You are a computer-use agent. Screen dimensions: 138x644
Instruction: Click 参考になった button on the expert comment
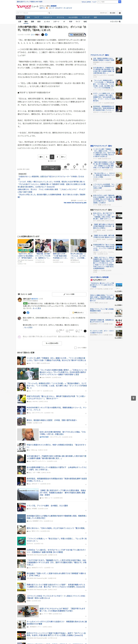78,313
